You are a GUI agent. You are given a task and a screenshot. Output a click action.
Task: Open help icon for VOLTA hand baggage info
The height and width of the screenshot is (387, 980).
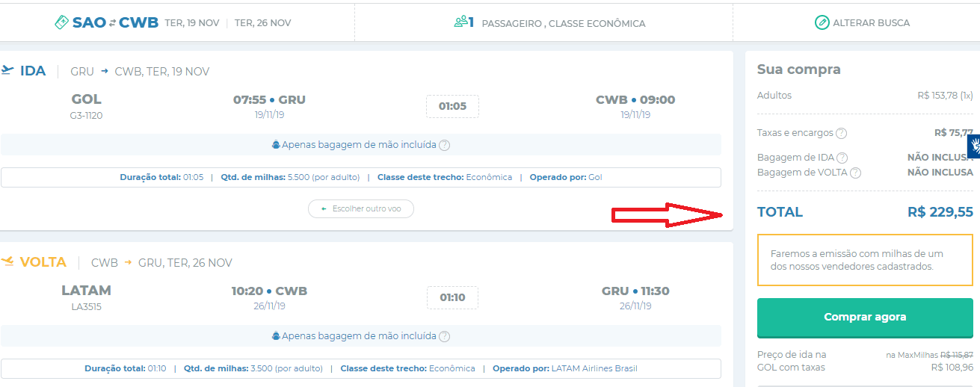[444, 336]
